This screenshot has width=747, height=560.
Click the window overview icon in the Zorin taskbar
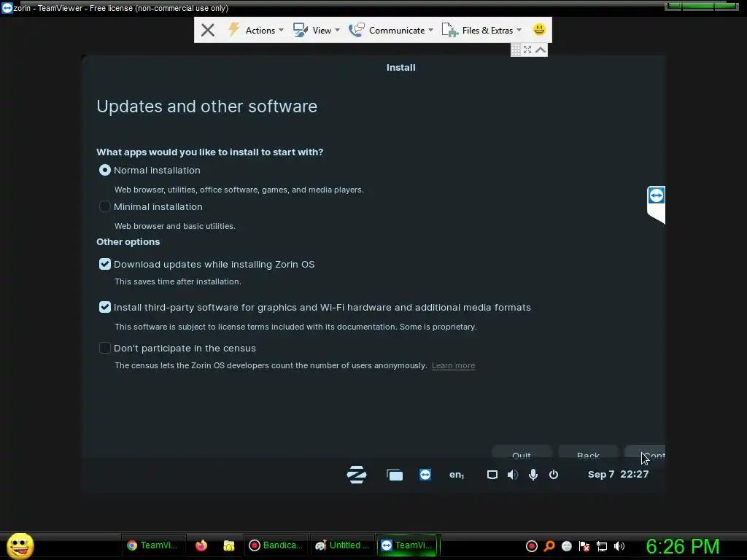coord(395,475)
